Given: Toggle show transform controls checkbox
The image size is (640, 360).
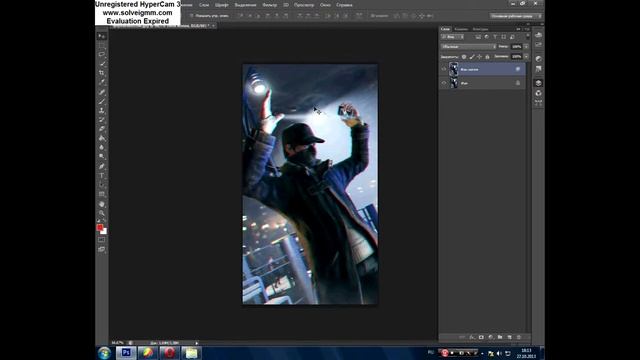Looking at the screenshot, I should pos(192,16).
